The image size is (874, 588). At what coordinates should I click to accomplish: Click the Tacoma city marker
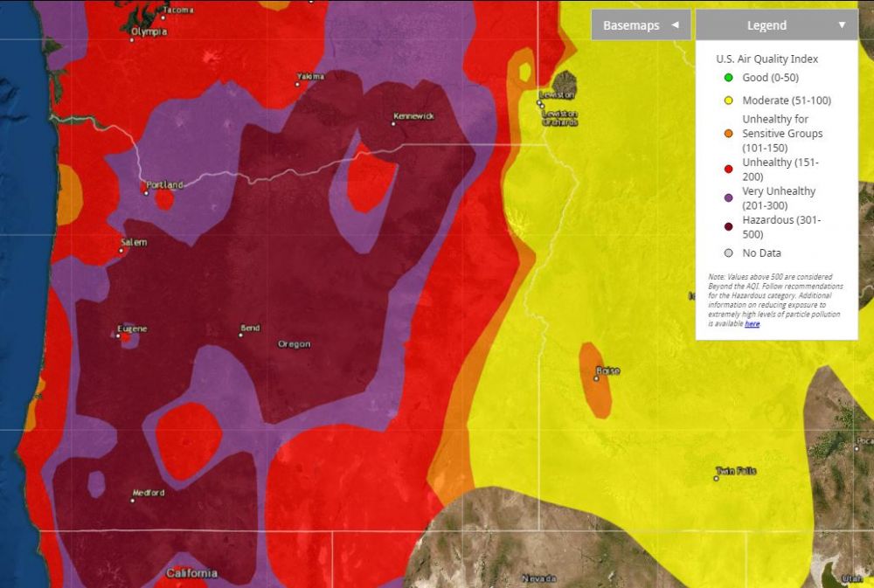coord(163,17)
